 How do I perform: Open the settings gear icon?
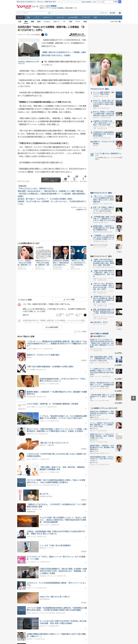[x=120, y=13]
